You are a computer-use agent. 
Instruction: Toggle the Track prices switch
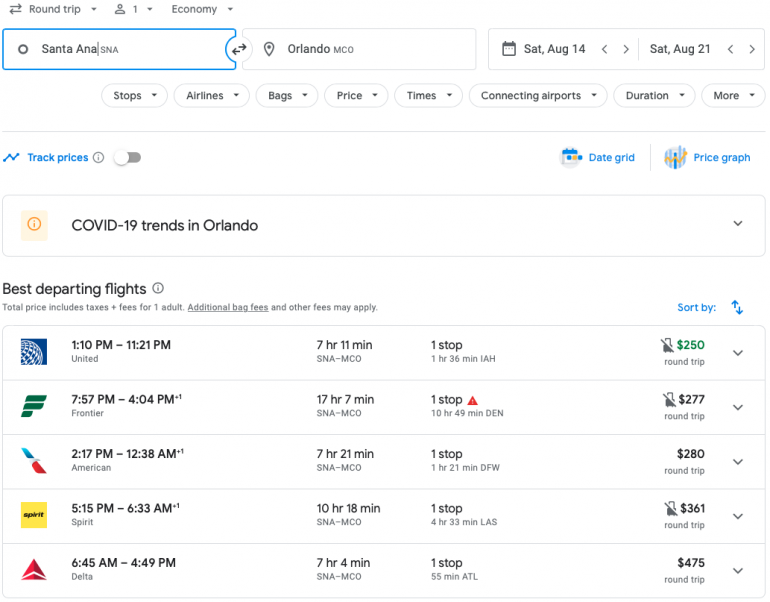127,157
